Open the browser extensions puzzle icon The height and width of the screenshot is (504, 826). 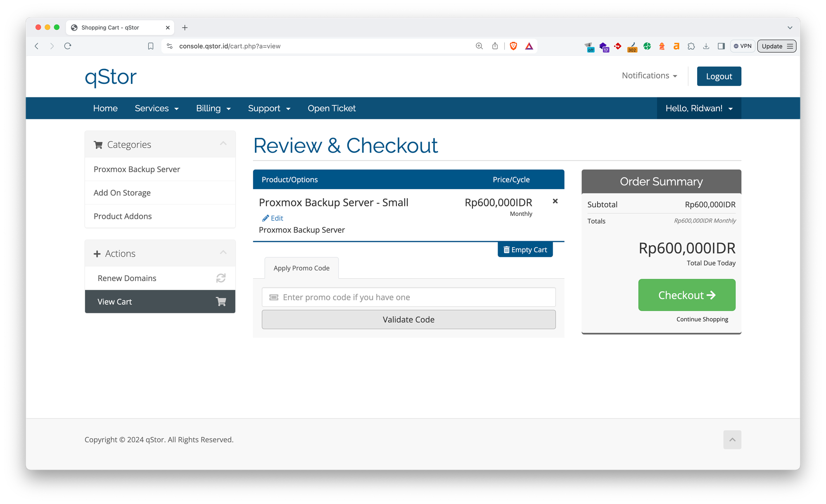(x=691, y=46)
